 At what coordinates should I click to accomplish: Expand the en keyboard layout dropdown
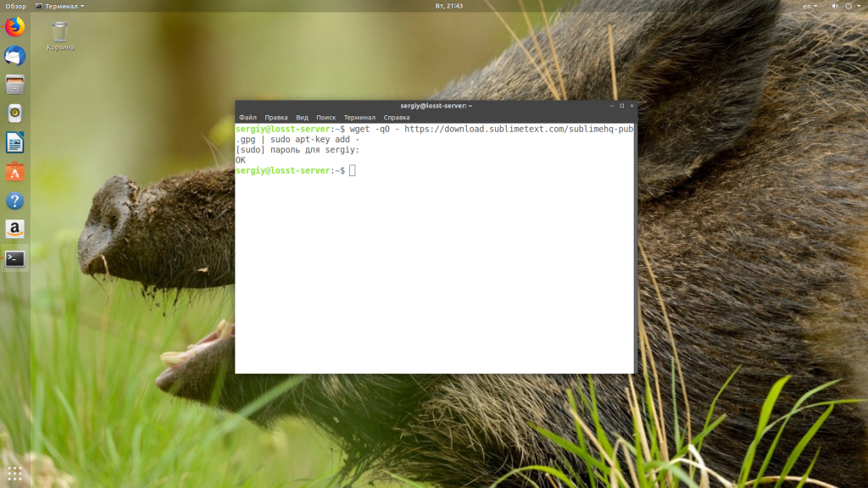click(810, 6)
